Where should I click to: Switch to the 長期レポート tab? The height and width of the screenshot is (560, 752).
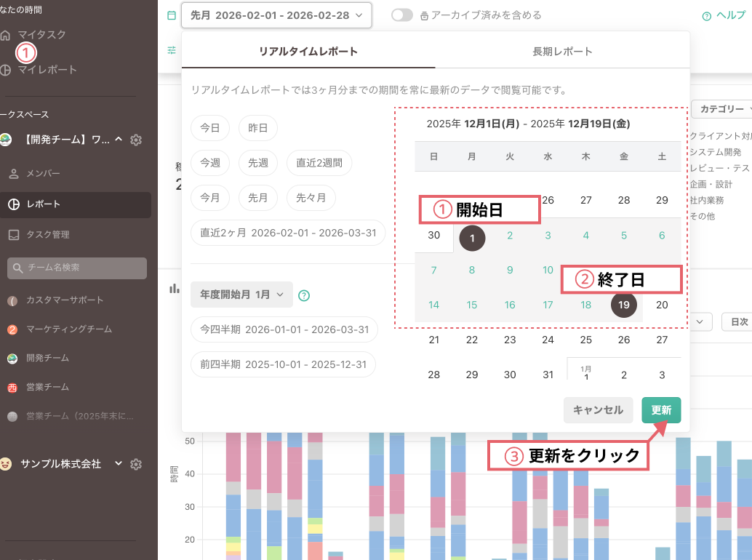[562, 52]
